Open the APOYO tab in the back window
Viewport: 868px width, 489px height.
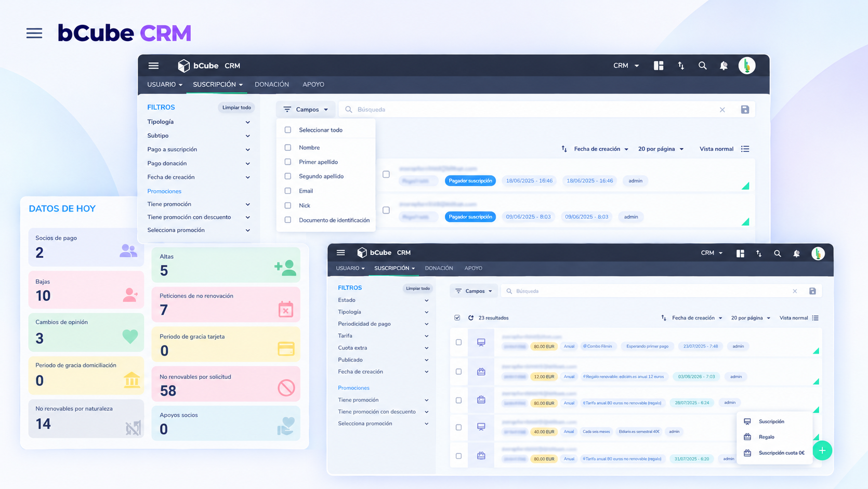[313, 84]
